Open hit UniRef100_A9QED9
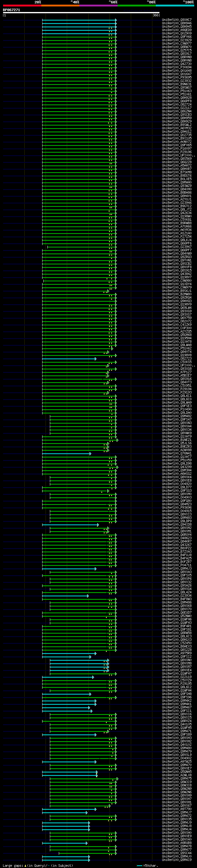The height and width of the screenshot is (868, 197). click(177, 30)
